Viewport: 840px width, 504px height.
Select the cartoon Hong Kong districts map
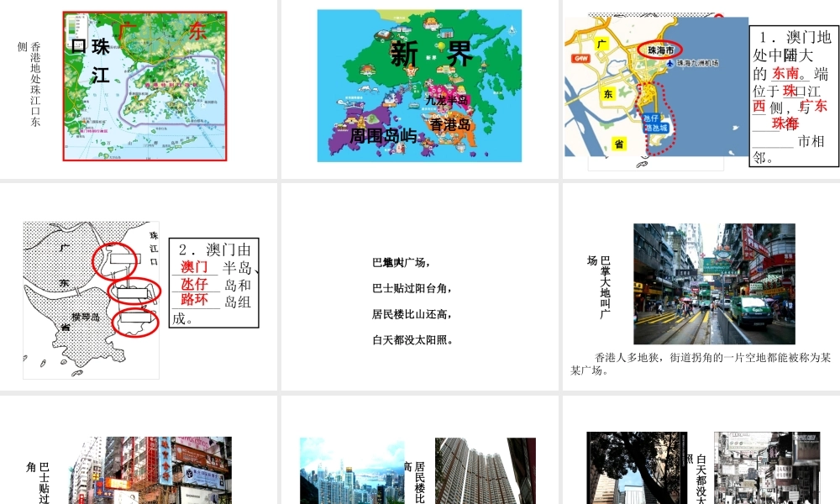coord(419,86)
